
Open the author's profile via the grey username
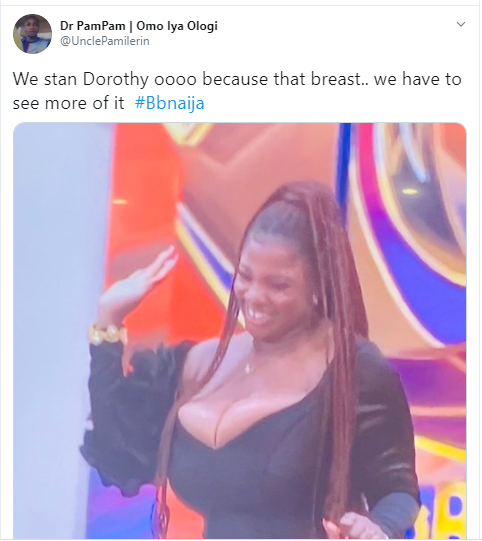(105, 41)
